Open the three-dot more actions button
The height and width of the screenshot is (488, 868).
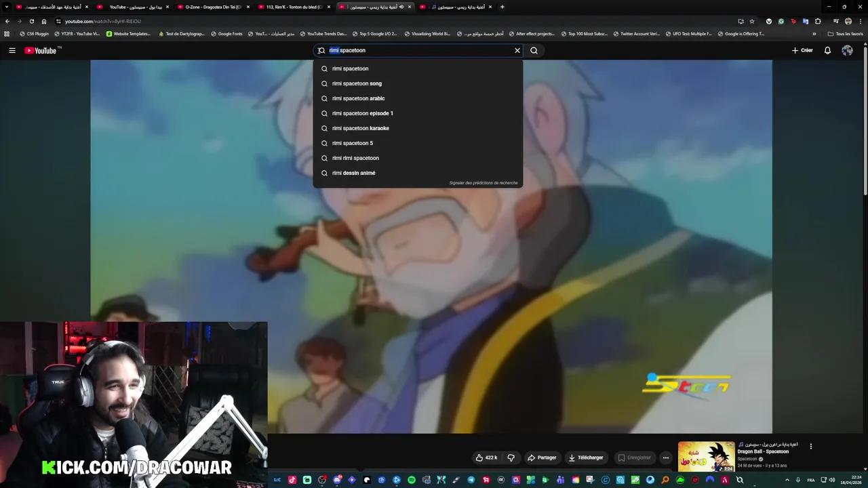[x=666, y=457]
